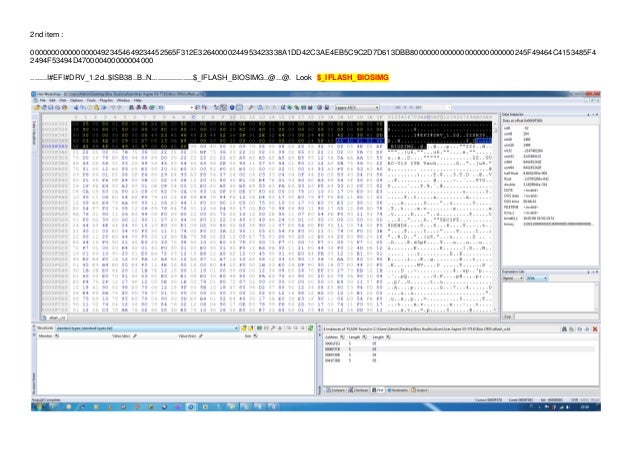Screen dimensions: 638x452
Task: Click the Address column header in results
Action: pos(335,337)
